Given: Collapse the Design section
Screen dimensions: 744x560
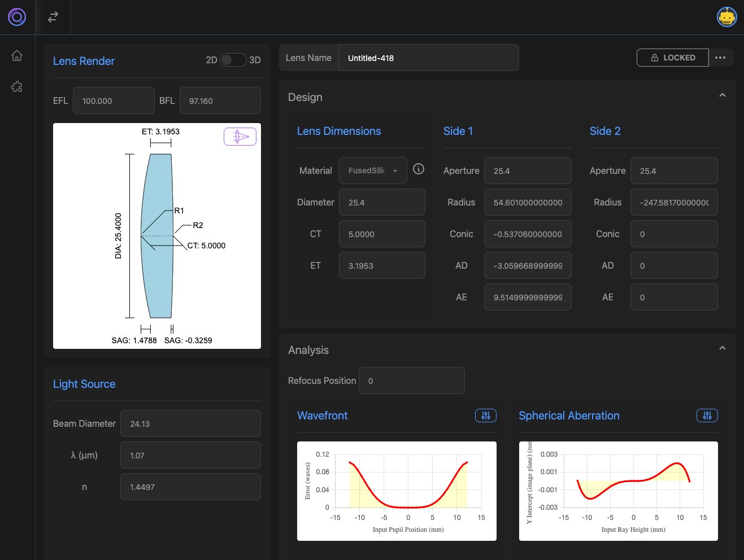Looking at the screenshot, I should (722, 95).
